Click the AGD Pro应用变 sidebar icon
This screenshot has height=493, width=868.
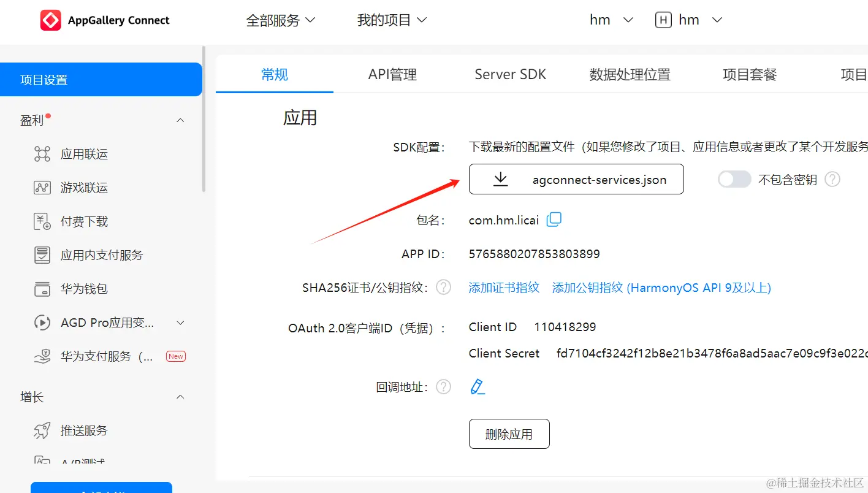[42, 323]
